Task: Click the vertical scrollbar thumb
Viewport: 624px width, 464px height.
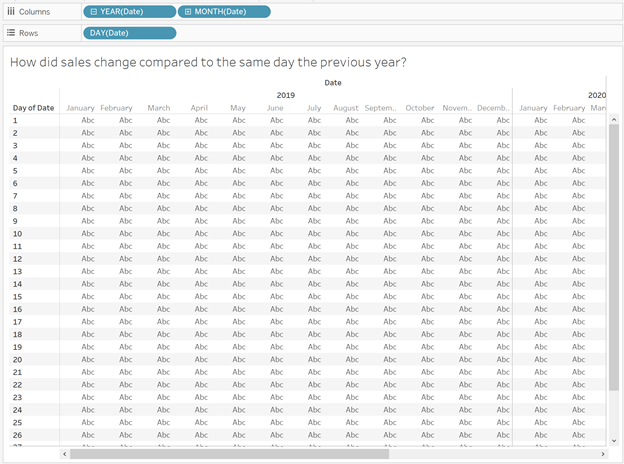Action: click(614, 257)
